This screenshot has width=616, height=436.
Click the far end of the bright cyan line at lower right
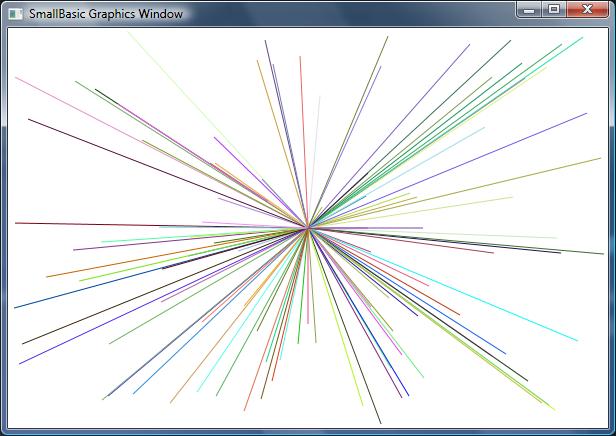coord(577,341)
